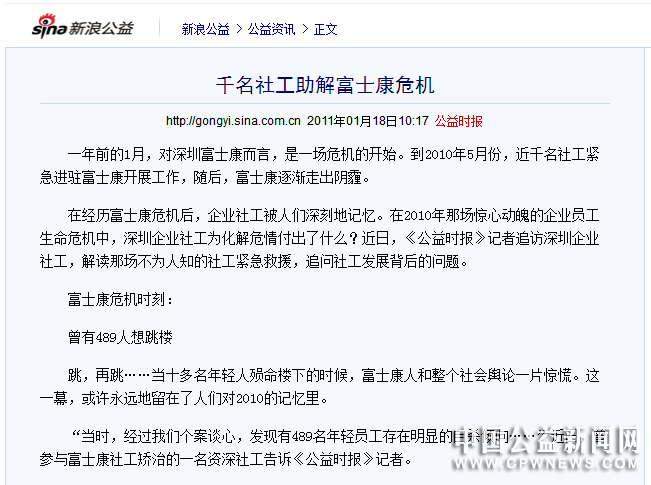Viewport: 651px width, 485px height.
Task: Click the Sina 新浪公益 logo
Action: tap(83, 27)
